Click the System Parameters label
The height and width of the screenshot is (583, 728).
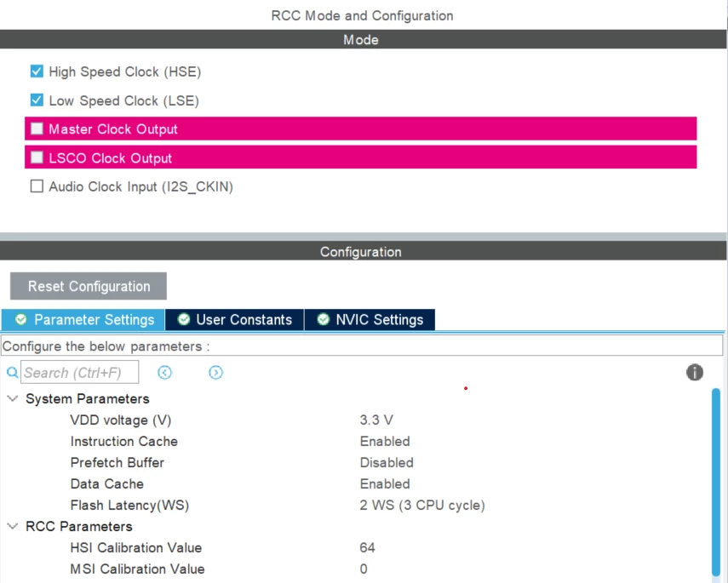pyautogui.click(x=88, y=398)
